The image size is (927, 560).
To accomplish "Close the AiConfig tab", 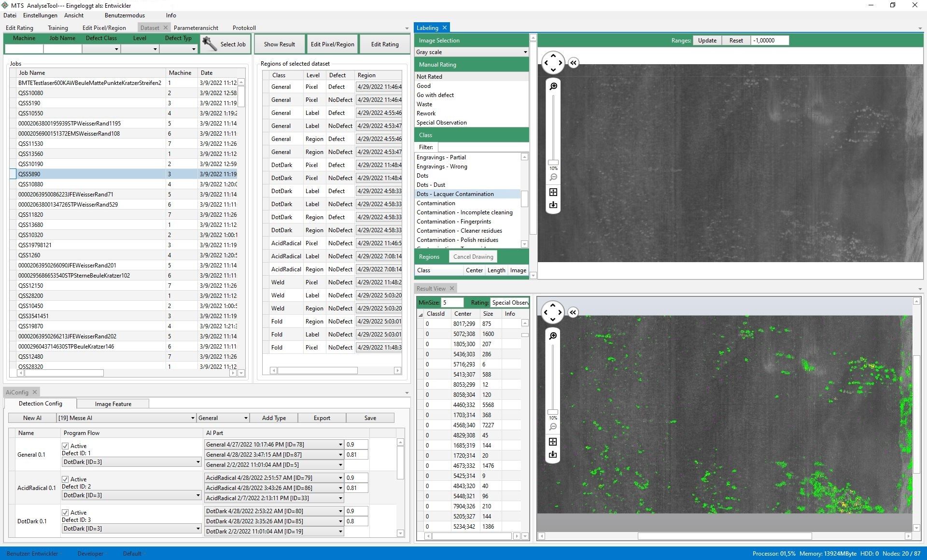I will coord(35,392).
